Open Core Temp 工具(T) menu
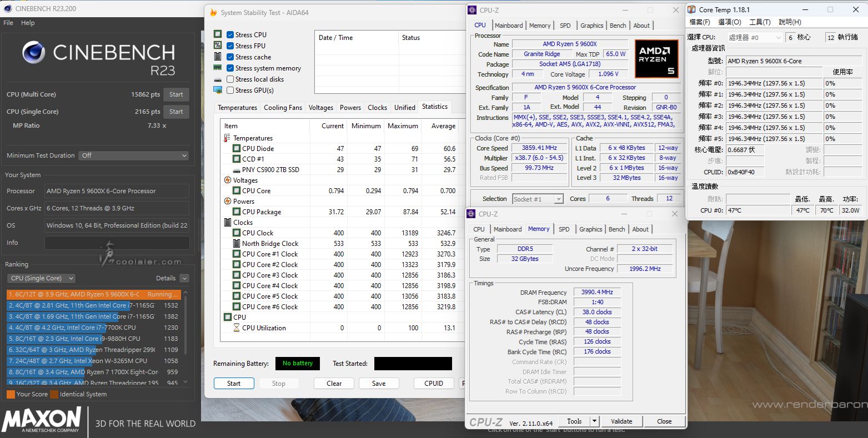The width and height of the screenshot is (868, 438). [x=760, y=22]
